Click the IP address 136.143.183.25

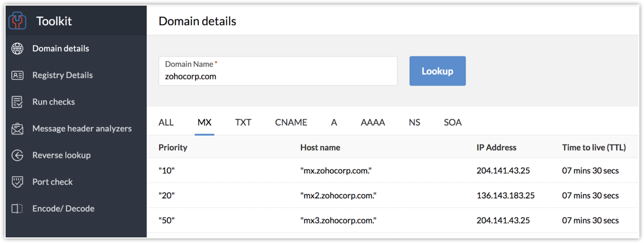tap(505, 196)
